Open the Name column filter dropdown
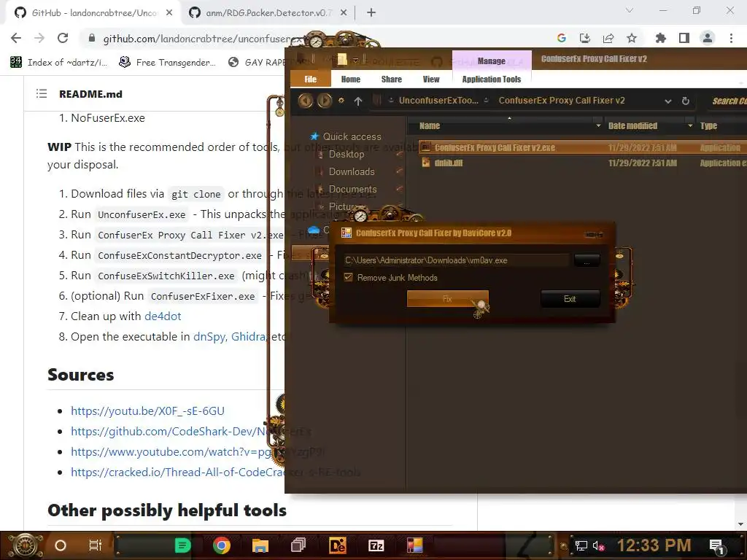This screenshot has width=747, height=560. coord(598,125)
